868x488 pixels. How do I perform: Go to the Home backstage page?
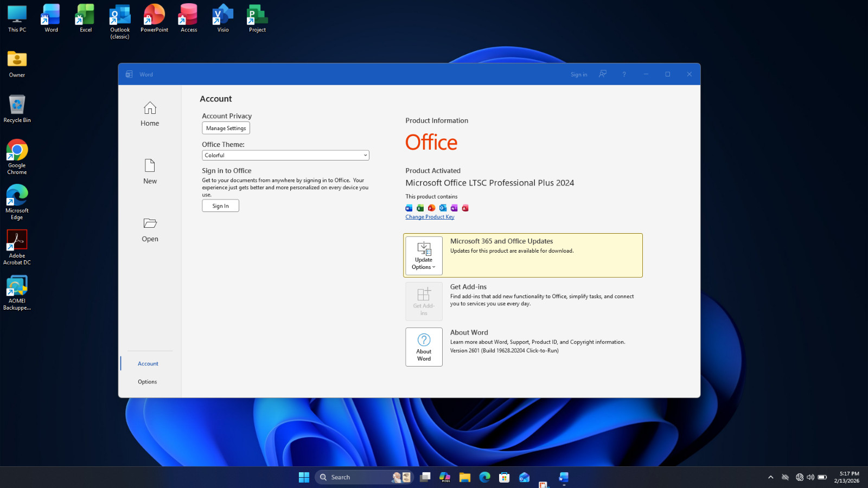pyautogui.click(x=150, y=114)
